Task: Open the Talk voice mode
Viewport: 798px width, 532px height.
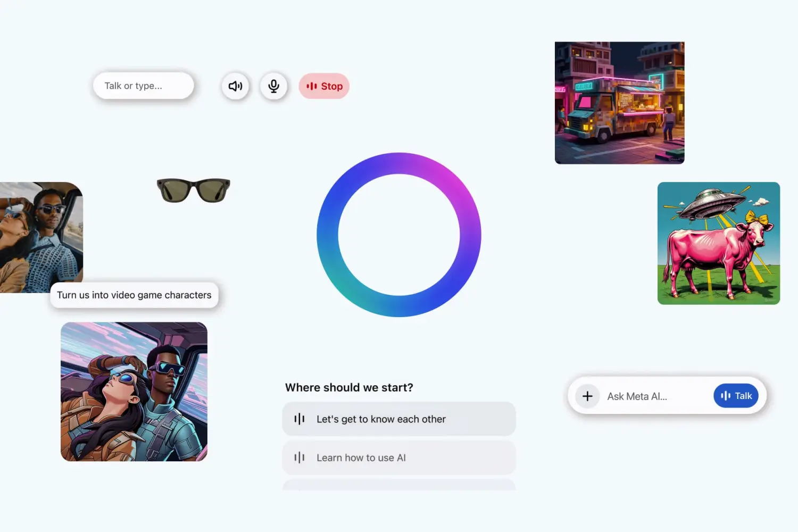Action: click(736, 396)
